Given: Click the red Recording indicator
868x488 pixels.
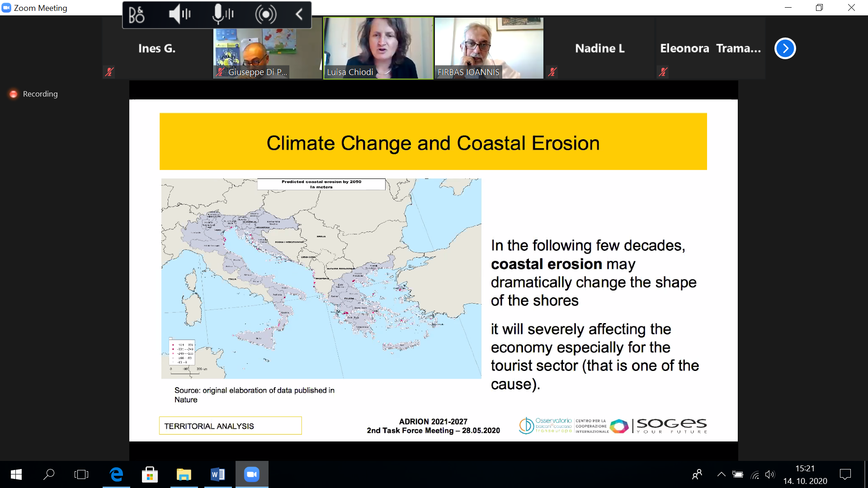Looking at the screenshot, I should pos(14,94).
